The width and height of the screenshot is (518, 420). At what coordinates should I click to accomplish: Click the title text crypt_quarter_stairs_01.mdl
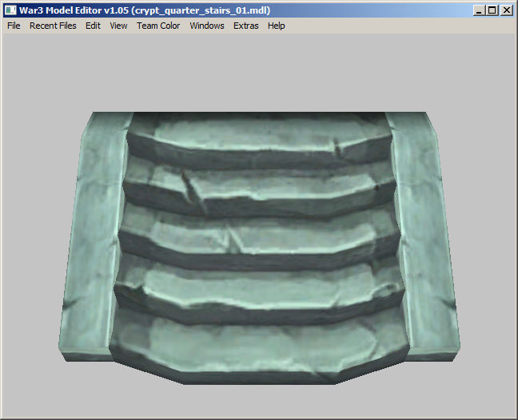tap(201, 10)
